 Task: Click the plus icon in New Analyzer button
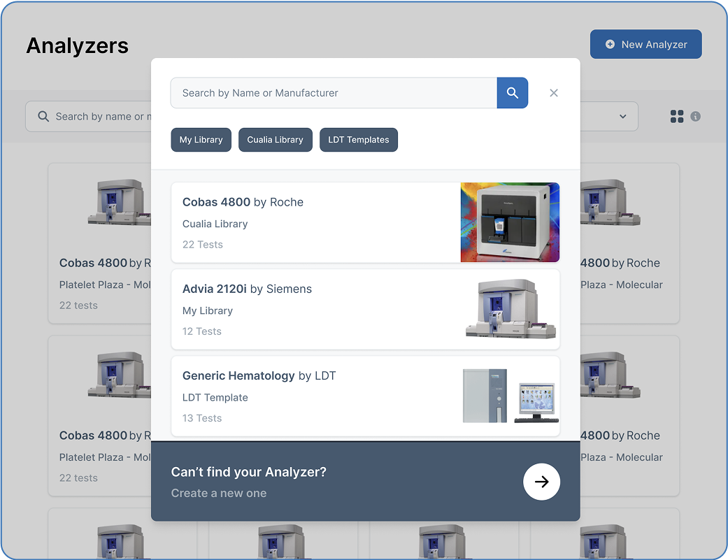coord(610,44)
